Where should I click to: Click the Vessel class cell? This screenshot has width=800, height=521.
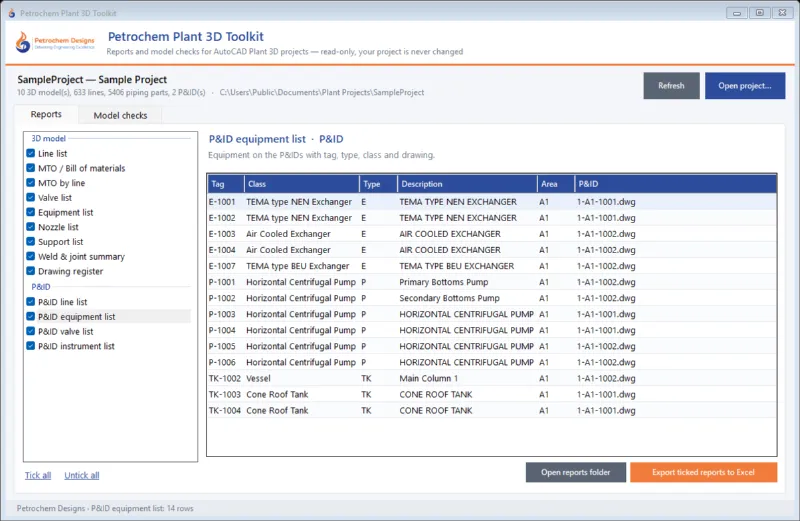(x=258, y=379)
